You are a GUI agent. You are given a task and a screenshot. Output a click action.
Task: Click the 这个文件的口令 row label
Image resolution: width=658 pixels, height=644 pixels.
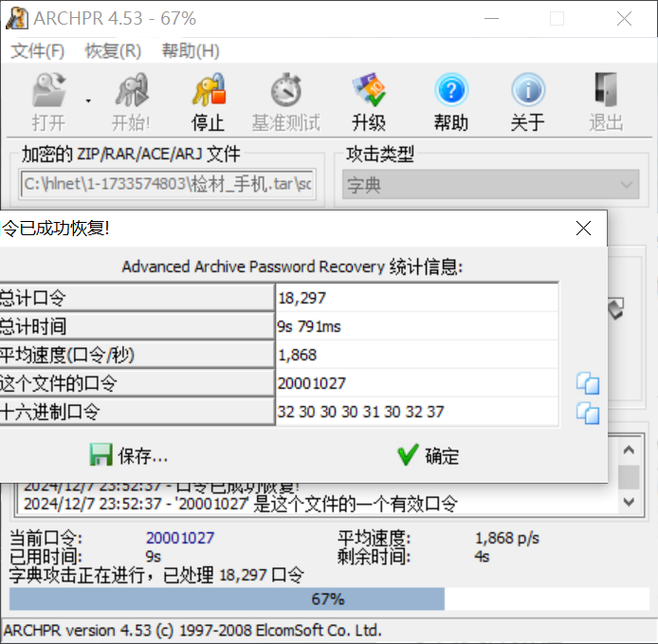pyautogui.click(x=137, y=383)
